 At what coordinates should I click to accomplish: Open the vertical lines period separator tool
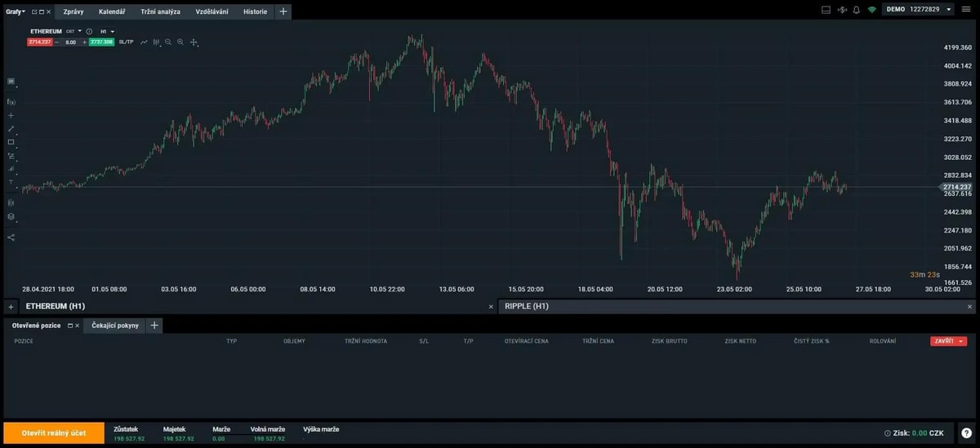tap(11, 202)
